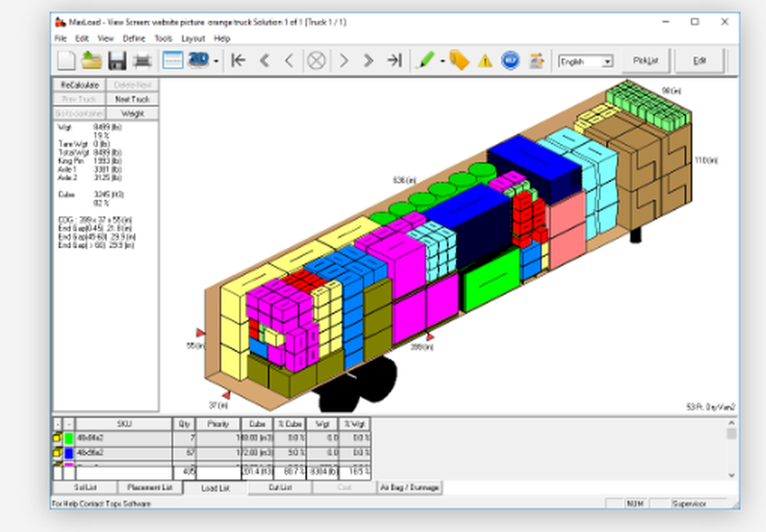
Task: Click the orange label tag icon
Action: click(x=459, y=60)
